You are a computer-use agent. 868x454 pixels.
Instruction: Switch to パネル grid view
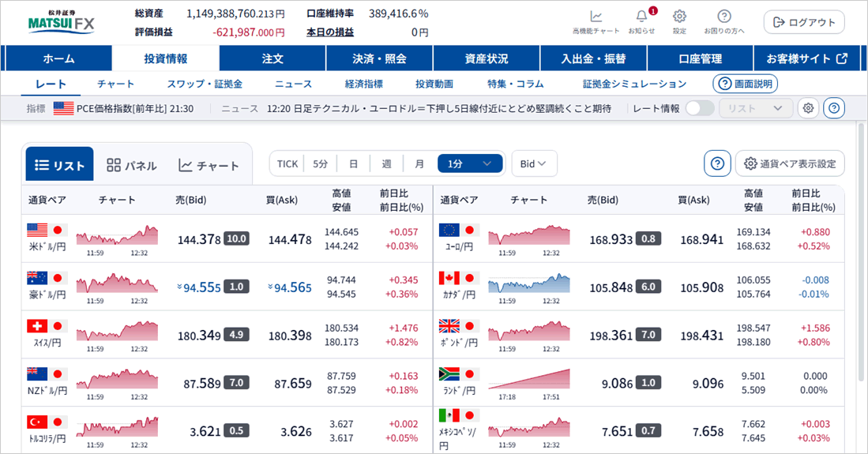[131, 165]
